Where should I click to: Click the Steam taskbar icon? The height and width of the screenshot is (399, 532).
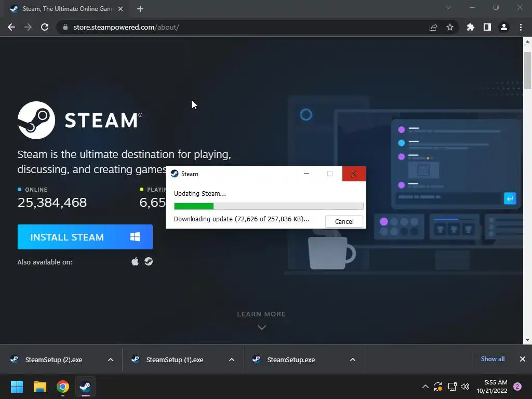tap(86, 387)
